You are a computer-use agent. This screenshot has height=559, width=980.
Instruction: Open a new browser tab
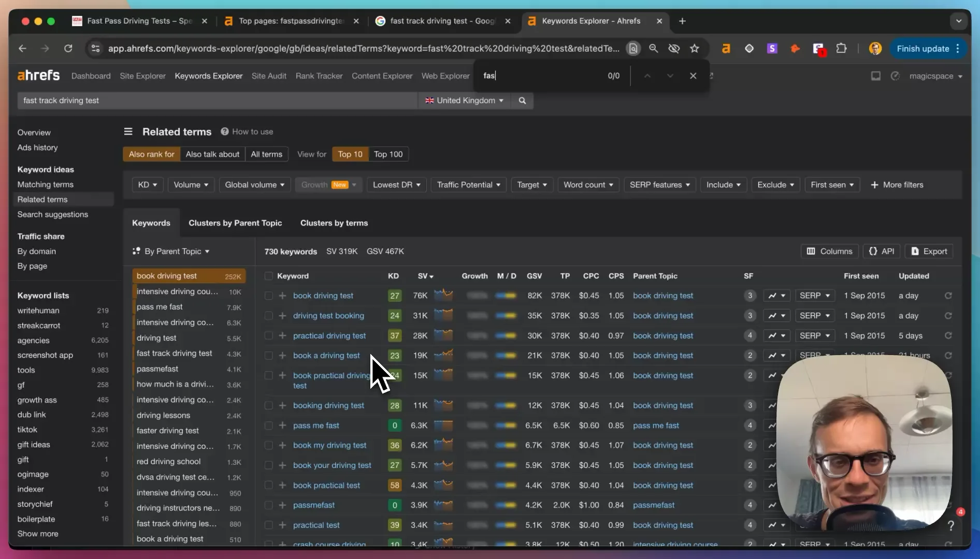[x=682, y=21]
